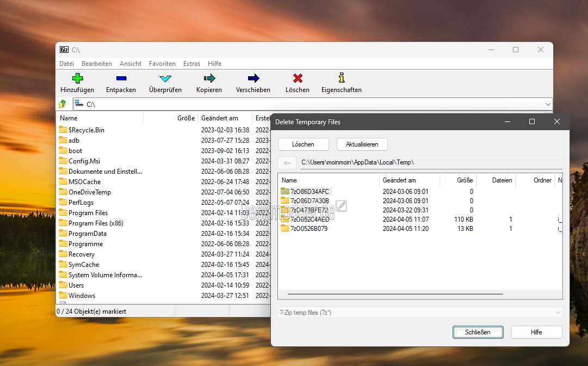Select Dokumente und Einstell... row
The width and height of the screenshot is (588, 366).
[164, 171]
